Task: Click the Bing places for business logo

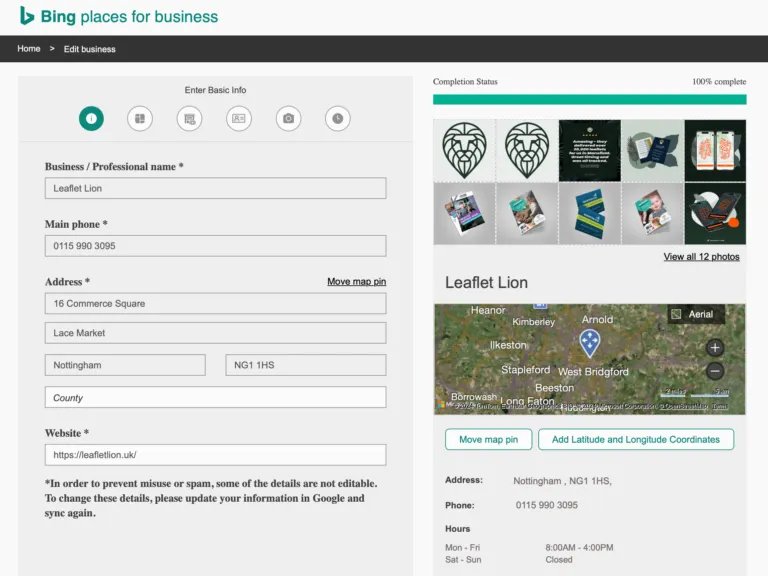Action: pyautogui.click(x=119, y=16)
